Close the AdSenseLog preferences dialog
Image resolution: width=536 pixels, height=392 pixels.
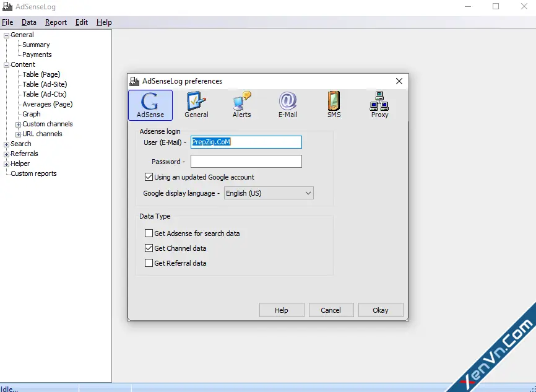point(399,81)
